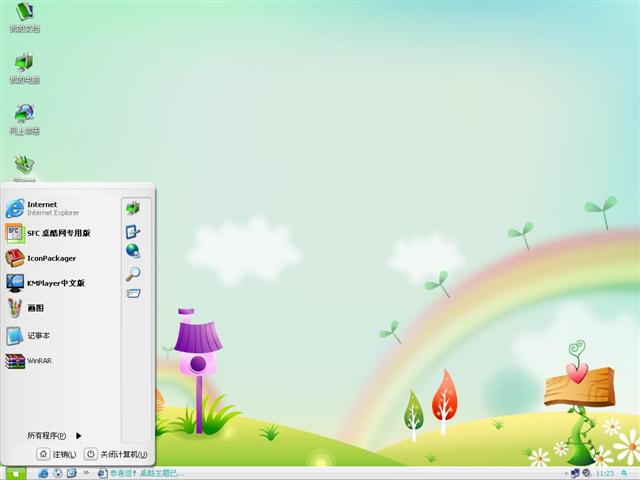640x480 pixels.
Task: Click the All Programs black arrow
Action: coord(78,436)
